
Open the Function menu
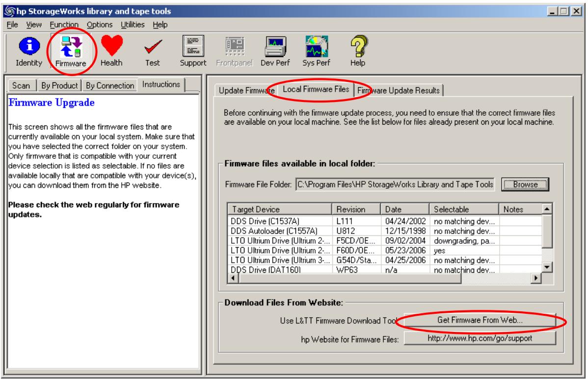coord(64,25)
